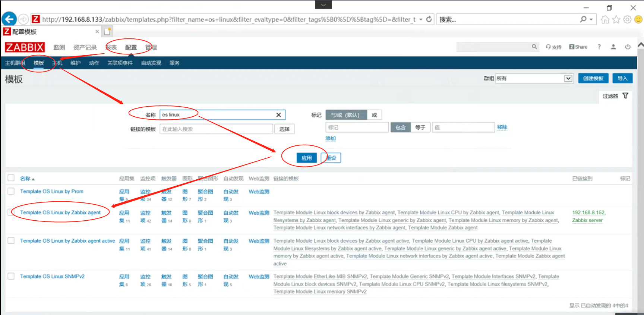
Task: Check the Template OS Linux by Prom row
Action: 11,191
